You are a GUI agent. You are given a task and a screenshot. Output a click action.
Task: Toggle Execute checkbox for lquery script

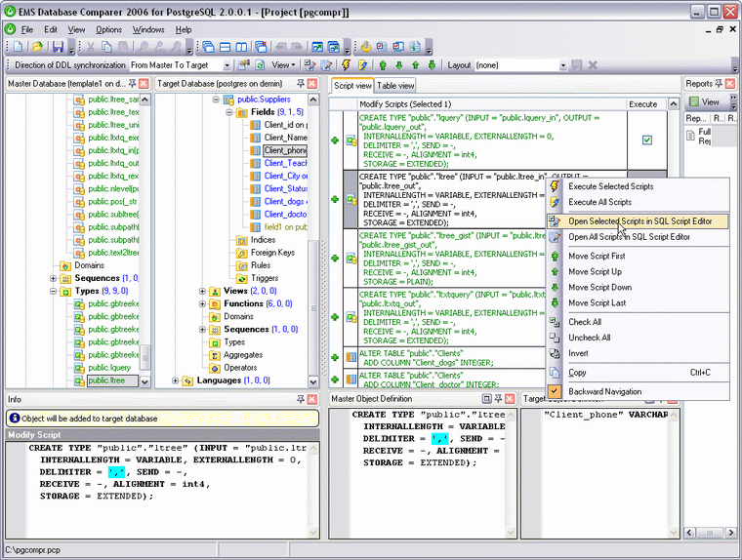647,140
